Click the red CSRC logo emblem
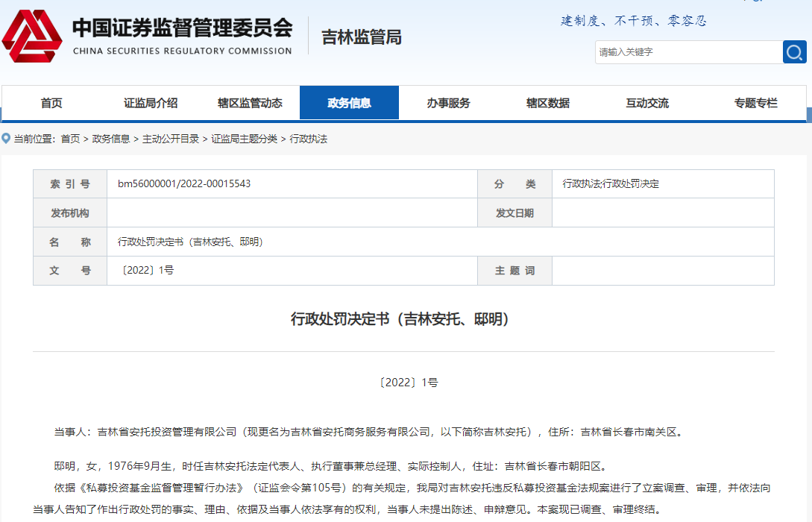 [32, 37]
